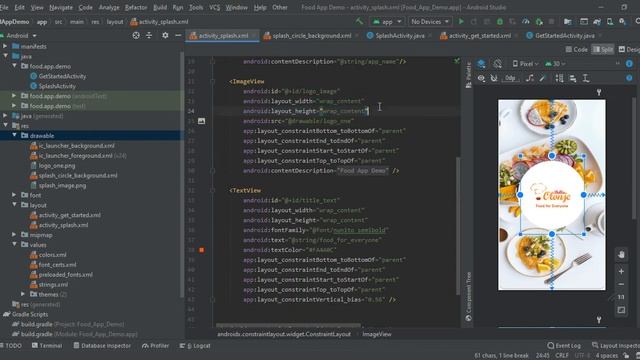Click the Make Project hammer icon
Image resolution: width=640 pixels, height=360 pixels.
[x=359, y=21]
